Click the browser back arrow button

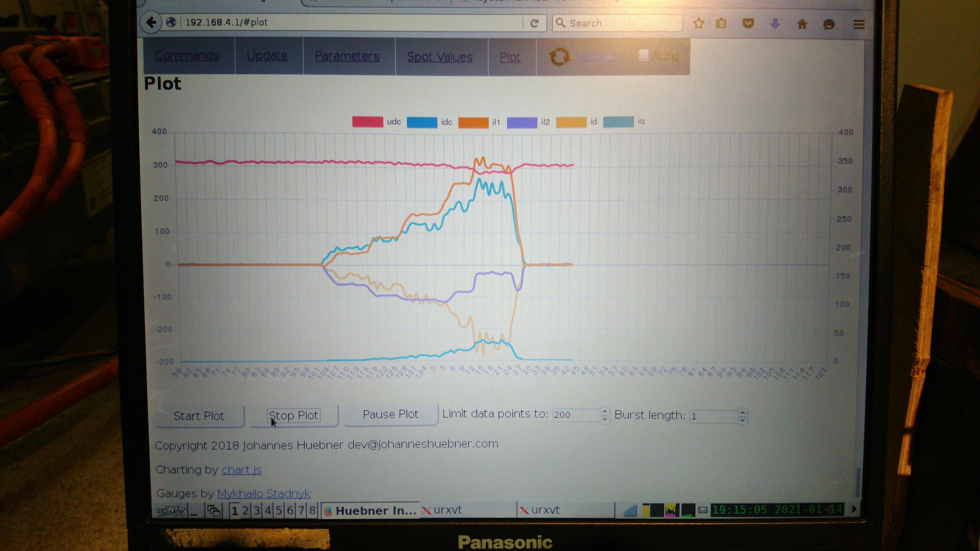tap(151, 22)
